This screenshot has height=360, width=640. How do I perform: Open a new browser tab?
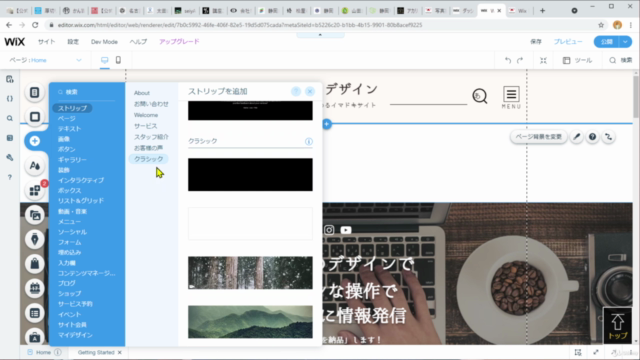tap(542, 11)
